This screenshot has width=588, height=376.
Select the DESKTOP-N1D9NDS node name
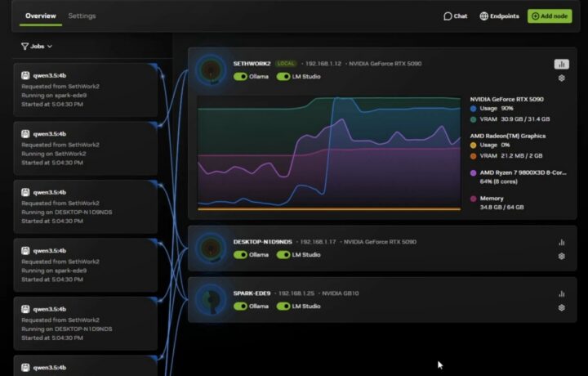[x=262, y=242]
